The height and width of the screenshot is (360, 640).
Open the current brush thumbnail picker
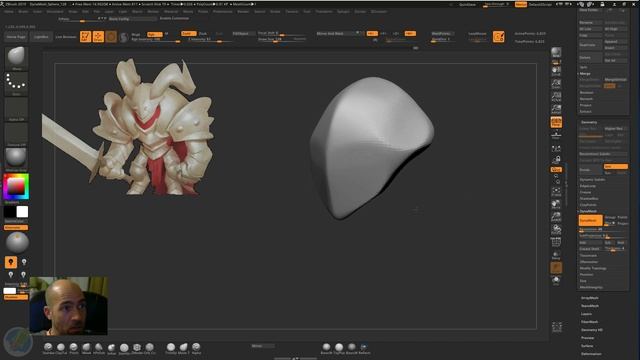coord(16,57)
